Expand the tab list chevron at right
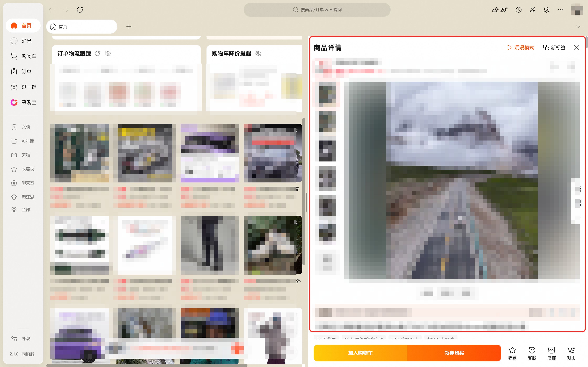 [578, 26]
